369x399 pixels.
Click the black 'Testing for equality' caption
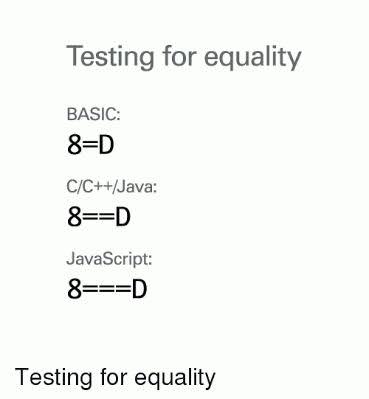(x=115, y=378)
